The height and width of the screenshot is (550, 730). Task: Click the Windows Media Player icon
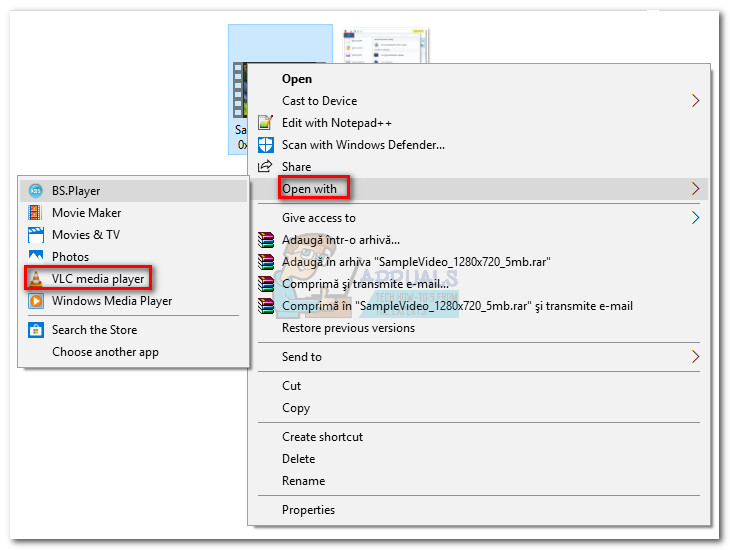(x=36, y=301)
